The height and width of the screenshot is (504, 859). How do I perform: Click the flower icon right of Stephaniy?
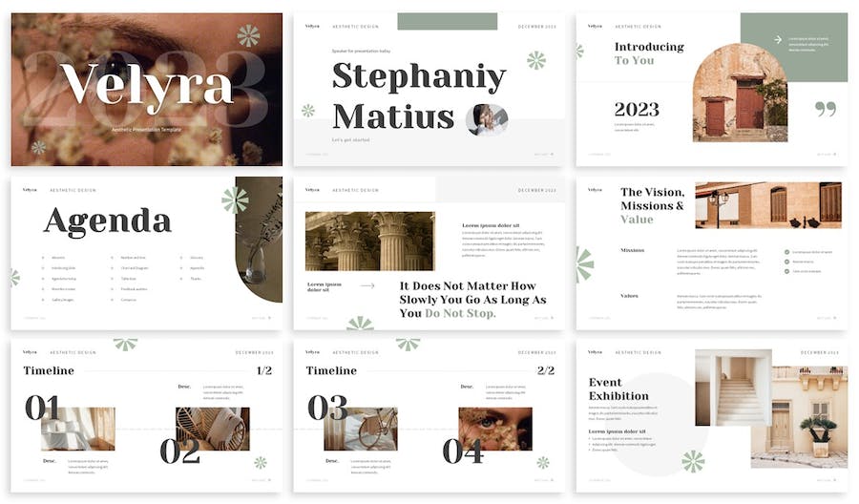[536, 60]
